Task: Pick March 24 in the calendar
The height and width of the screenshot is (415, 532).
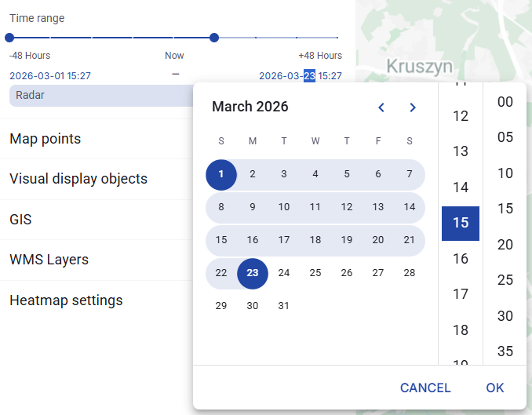Action: (x=284, y=273)
